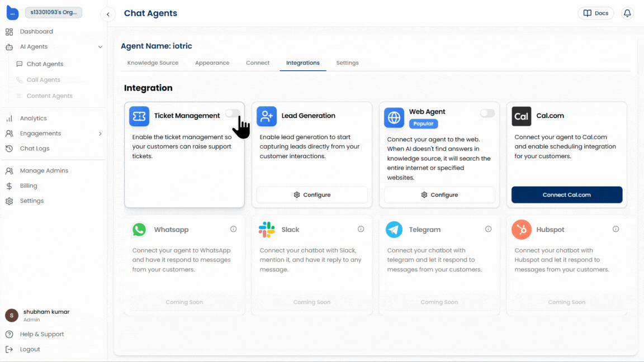Open the notification bell icon
Image resolution: width=644 pixels, height=362 pixels.
(627, 13)
